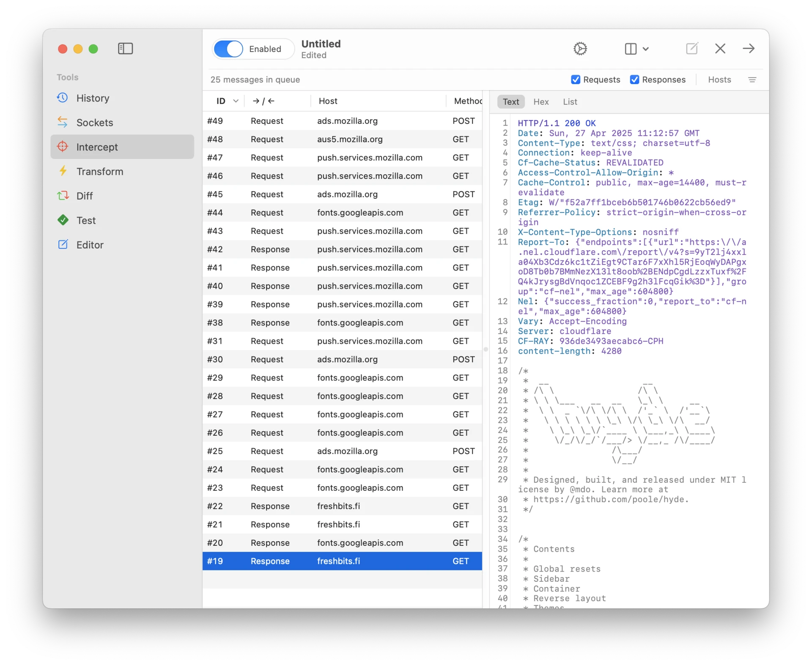Viewport: 812px width, 665px height.
Task: Create a new intercept rule via compose icon
Action: [x=691, y=48]
